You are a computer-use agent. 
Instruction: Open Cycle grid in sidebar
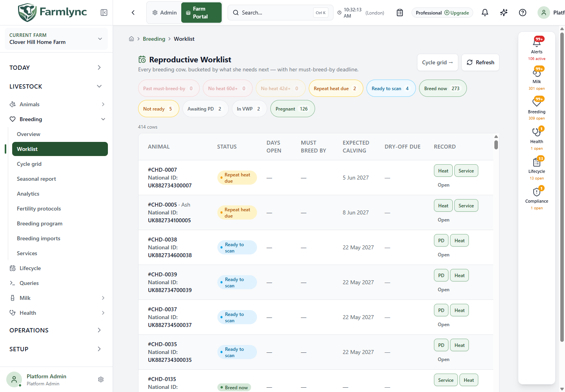click(x=60, y=164)
